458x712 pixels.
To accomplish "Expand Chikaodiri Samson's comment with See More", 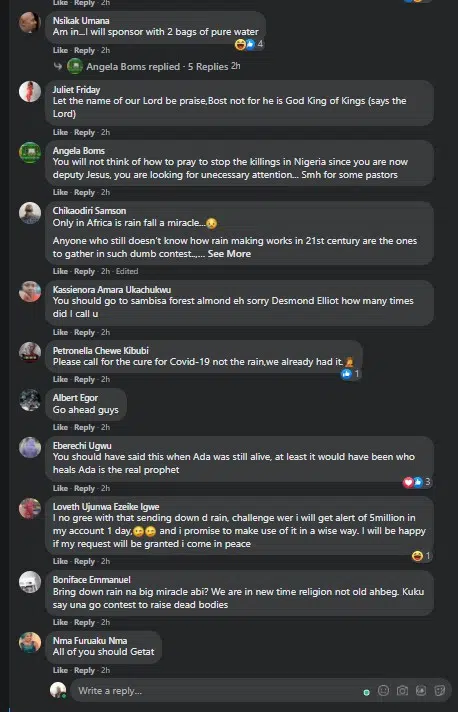I will [x=229, y=254].
